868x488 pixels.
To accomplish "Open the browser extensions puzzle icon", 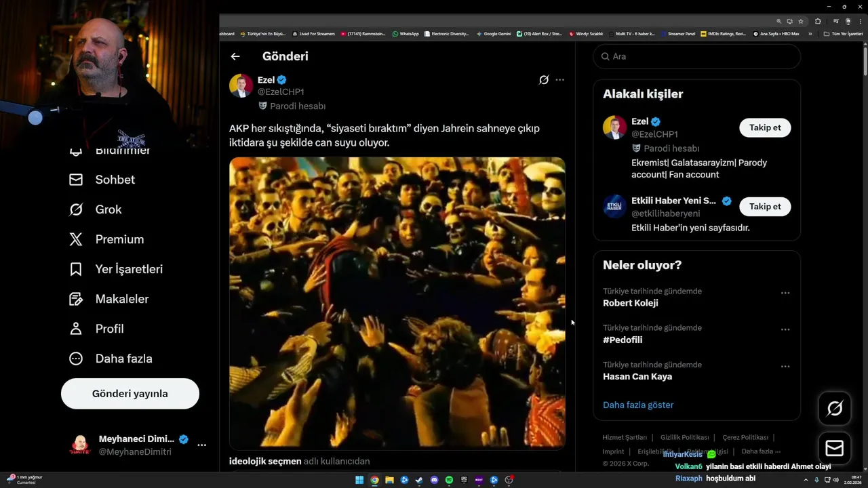I will pos(818,21).
